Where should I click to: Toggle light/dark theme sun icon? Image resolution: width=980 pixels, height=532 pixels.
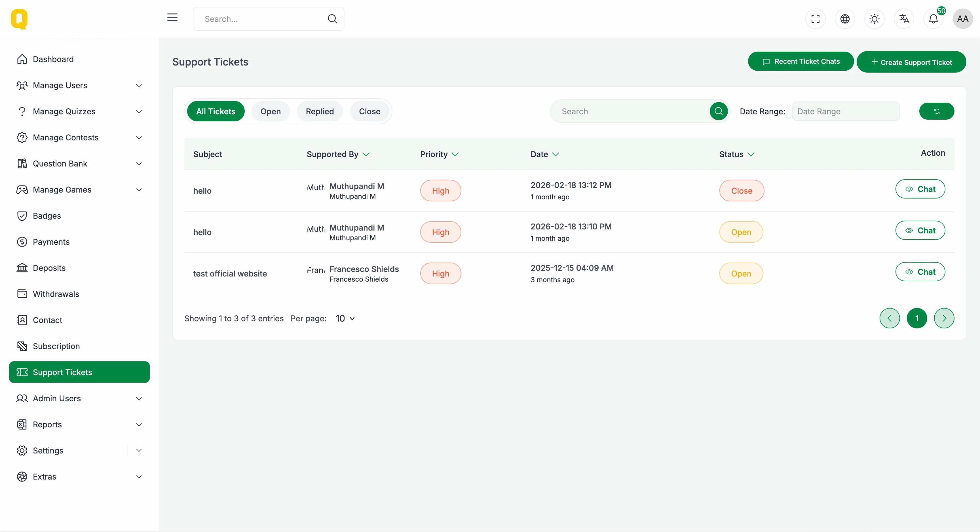(874, 19)
